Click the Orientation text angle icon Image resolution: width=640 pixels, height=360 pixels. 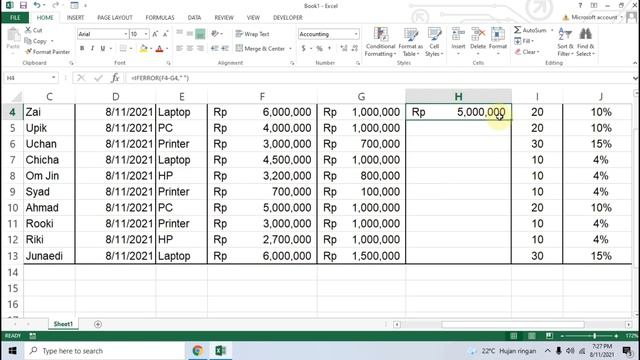pos(215,34)
